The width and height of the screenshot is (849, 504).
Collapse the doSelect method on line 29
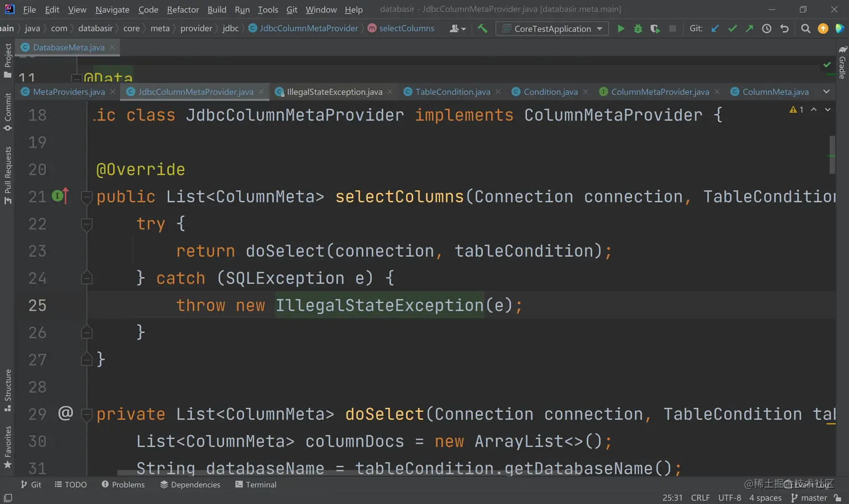click(86, 414)
